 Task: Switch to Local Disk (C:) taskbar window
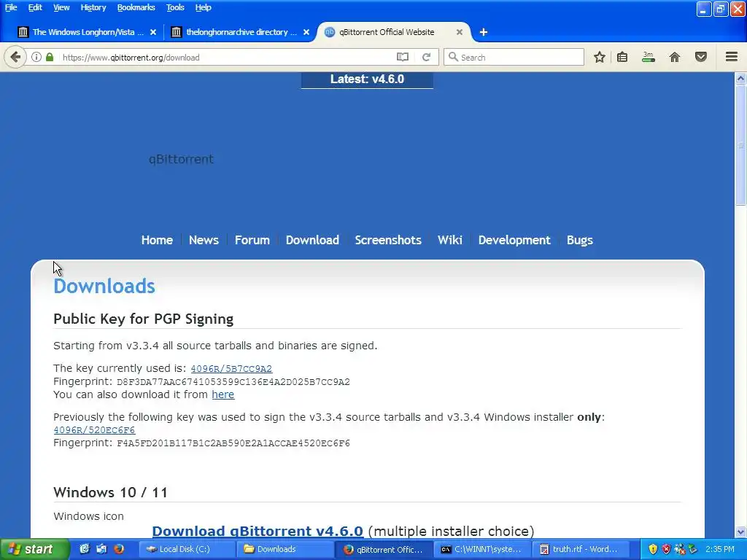(187, 549)
